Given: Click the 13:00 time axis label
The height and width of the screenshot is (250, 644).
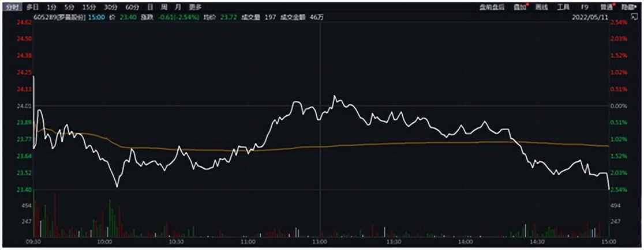Looking at the screenshot, I should 320,243.
